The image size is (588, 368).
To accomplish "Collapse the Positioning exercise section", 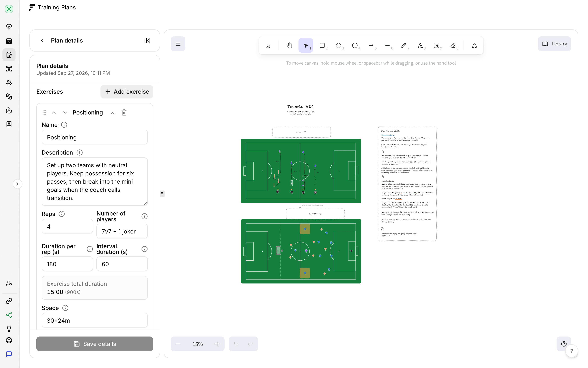I will (x=112, y=113).
